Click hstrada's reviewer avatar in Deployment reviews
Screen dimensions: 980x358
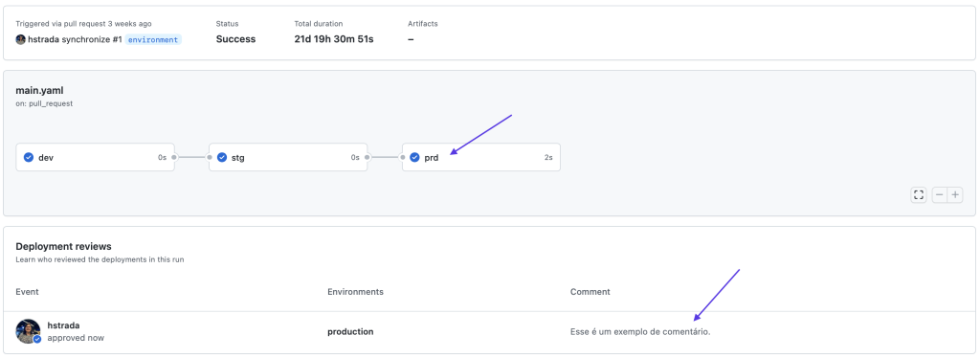(28, 331)
